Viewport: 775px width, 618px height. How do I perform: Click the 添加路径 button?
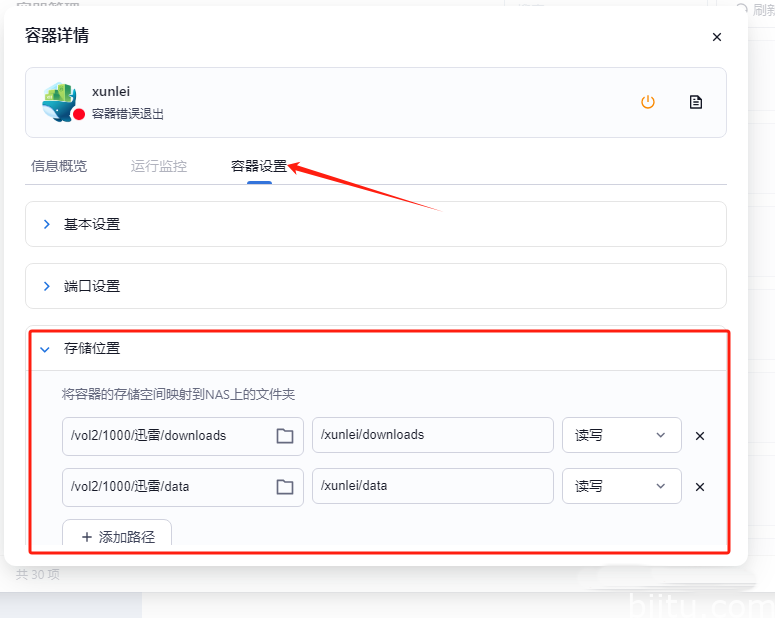point(117,536)
